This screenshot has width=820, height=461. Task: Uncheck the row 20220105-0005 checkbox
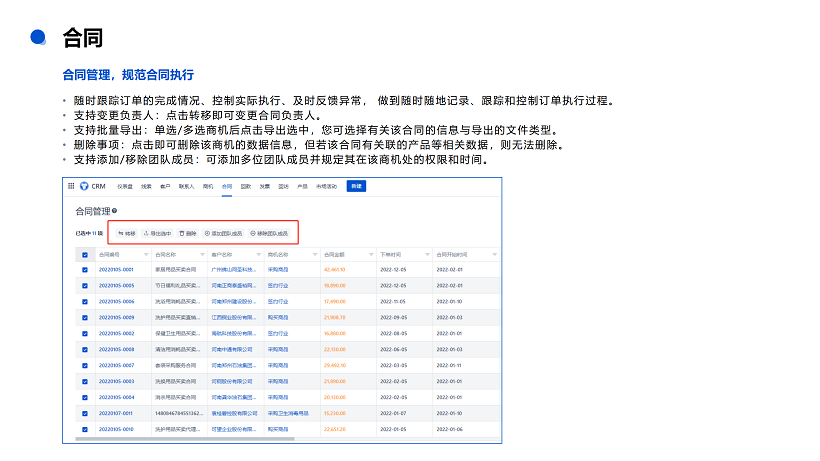pyautogui.click(x=85, y=286)
